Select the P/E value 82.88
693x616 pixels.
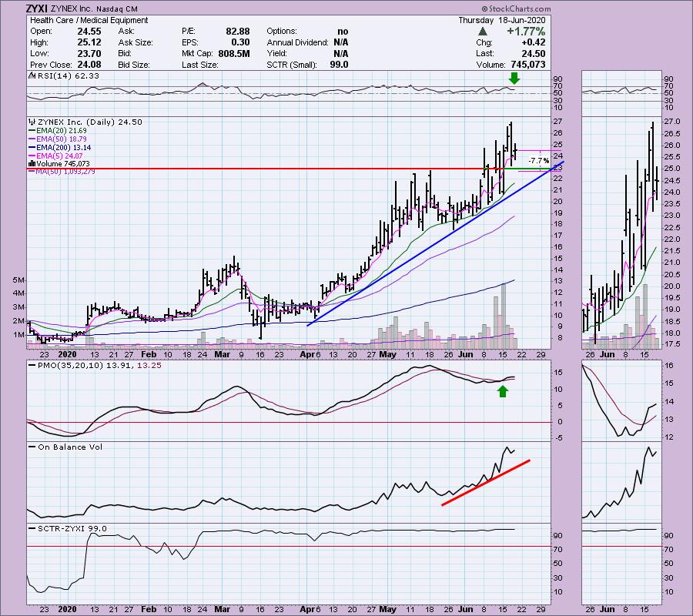tap(238, 32)
